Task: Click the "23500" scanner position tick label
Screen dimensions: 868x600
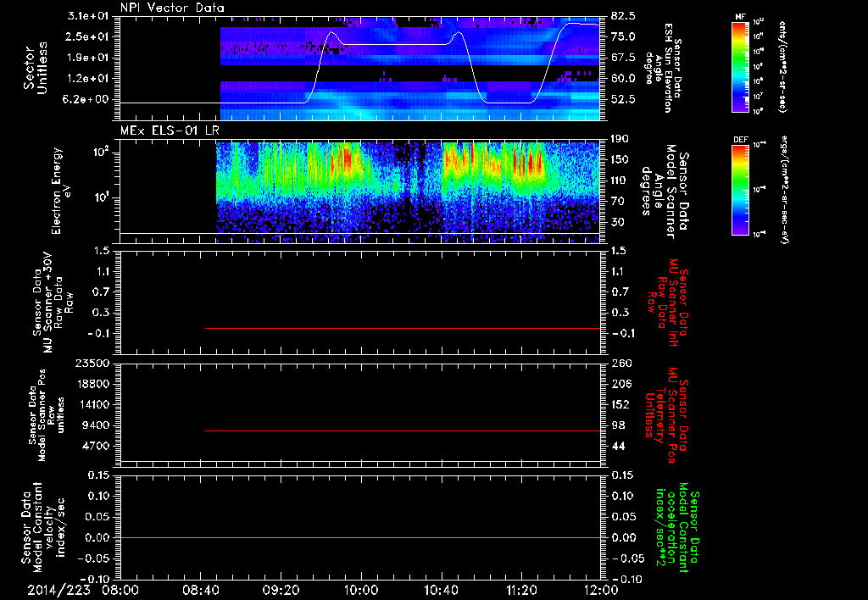Action: pos(94,364)
